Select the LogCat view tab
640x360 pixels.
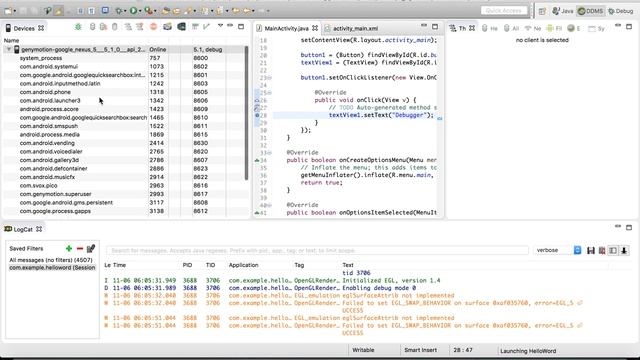[x=23, y=229]
